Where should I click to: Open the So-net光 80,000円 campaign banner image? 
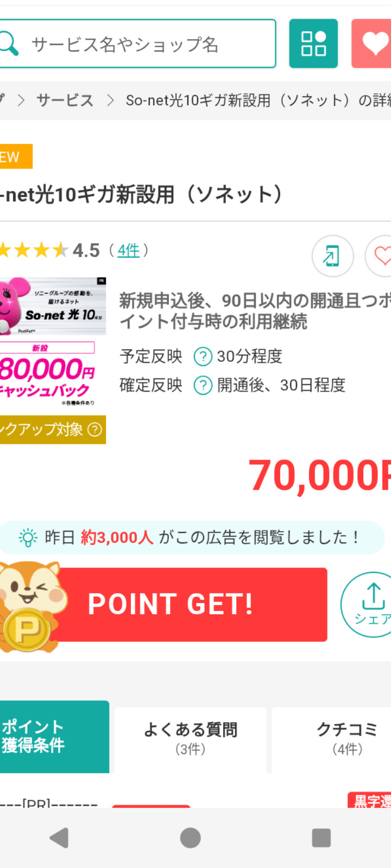[x=53, y=342]
